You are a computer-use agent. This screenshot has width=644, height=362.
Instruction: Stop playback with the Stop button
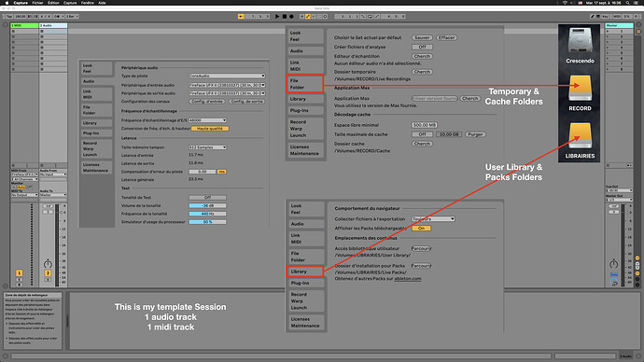285,17
